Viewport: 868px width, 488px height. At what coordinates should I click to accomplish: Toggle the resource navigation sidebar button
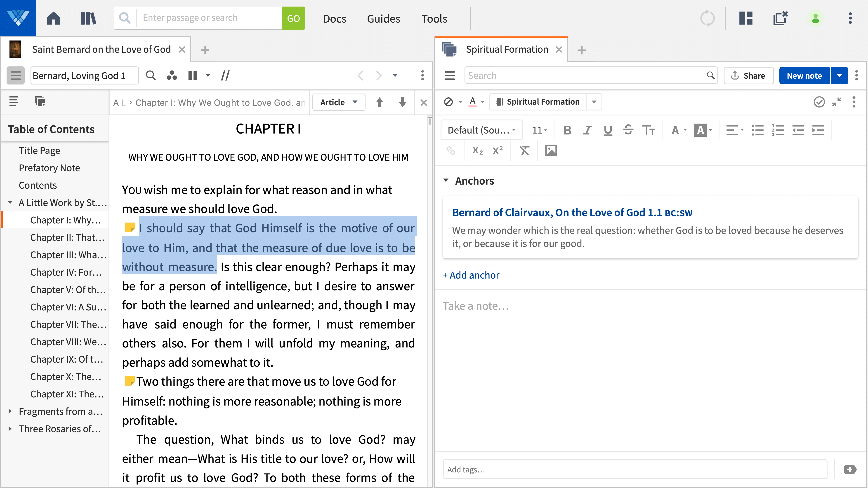click(x=16, y=75)
